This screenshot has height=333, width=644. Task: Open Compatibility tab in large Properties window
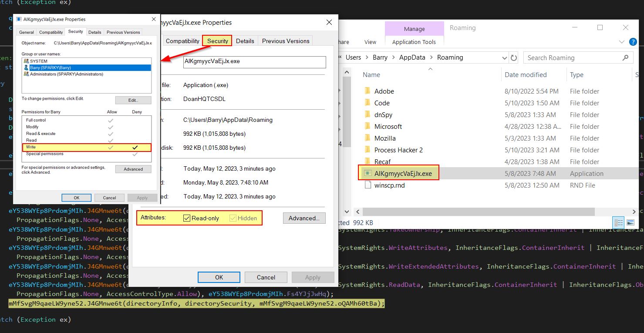pos(182,41)
